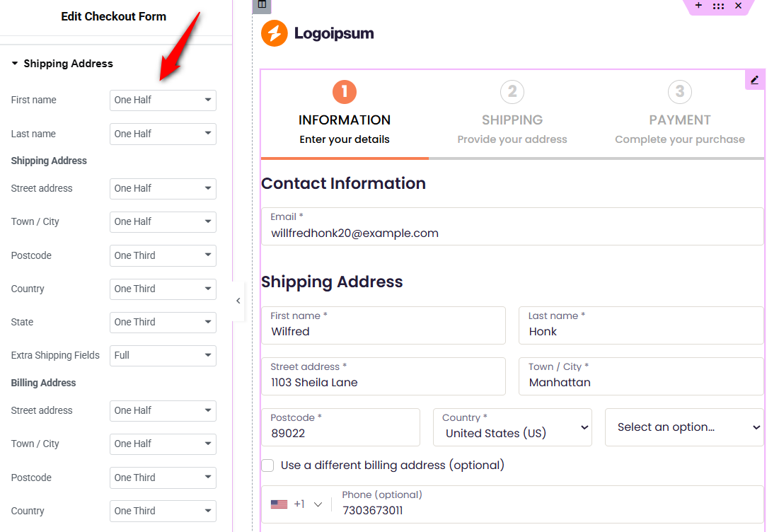Collapse the Shipping Address section

coord(15,64)
